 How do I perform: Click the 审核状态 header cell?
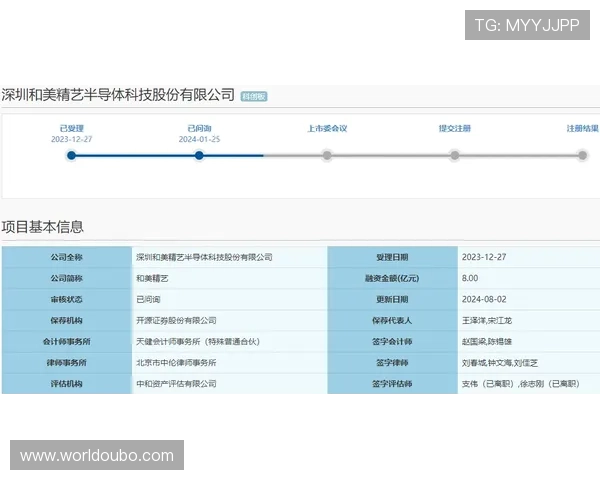click(x=67, y=299)
